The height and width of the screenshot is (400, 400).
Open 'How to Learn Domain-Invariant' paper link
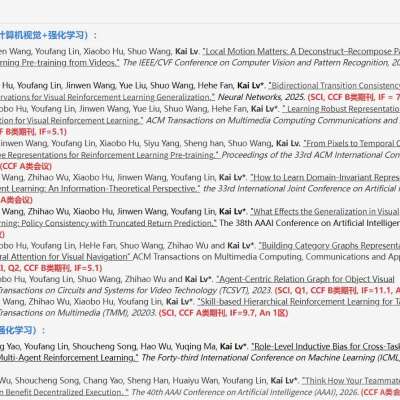325,177
